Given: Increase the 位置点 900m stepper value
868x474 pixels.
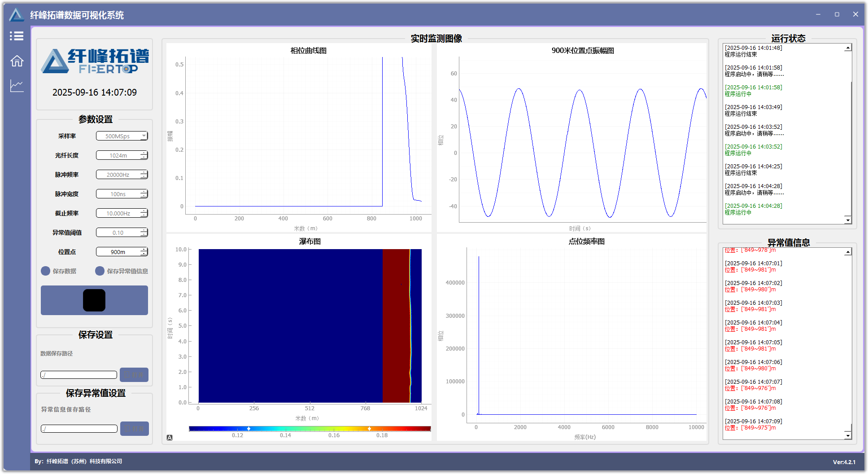Looking at the screenshot, I should tap(144, 250).
